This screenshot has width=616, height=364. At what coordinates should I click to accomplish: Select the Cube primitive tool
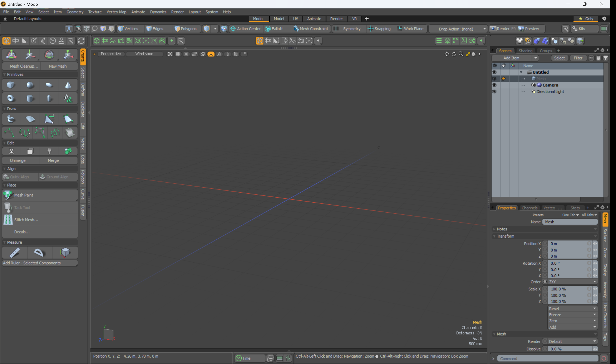(x=10, y=85)
